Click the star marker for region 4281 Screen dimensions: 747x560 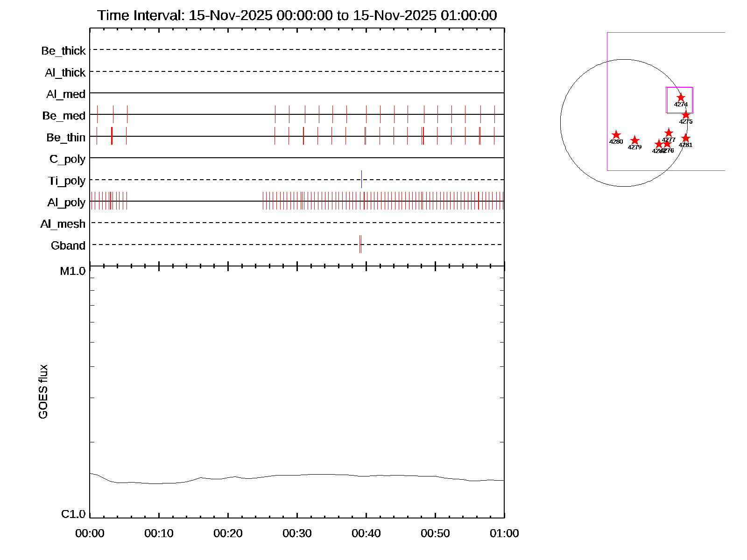pos(685,138)
